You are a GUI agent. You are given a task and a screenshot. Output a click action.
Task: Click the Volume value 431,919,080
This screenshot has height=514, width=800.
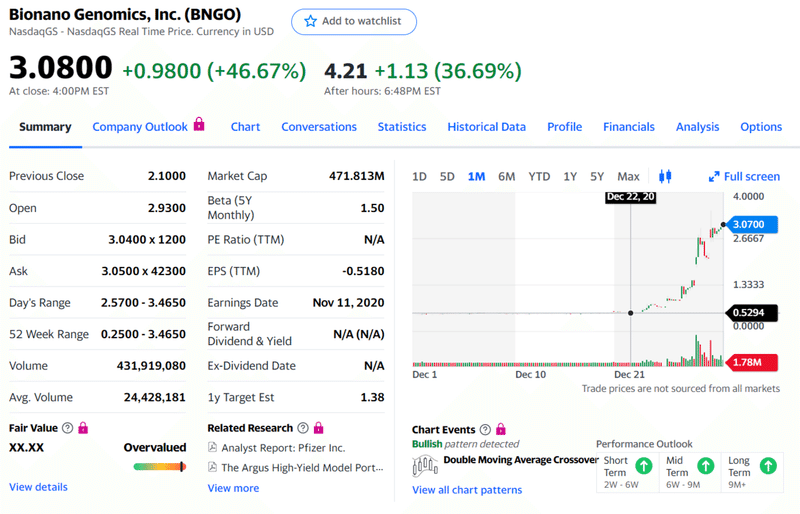[x=151, y=366]
